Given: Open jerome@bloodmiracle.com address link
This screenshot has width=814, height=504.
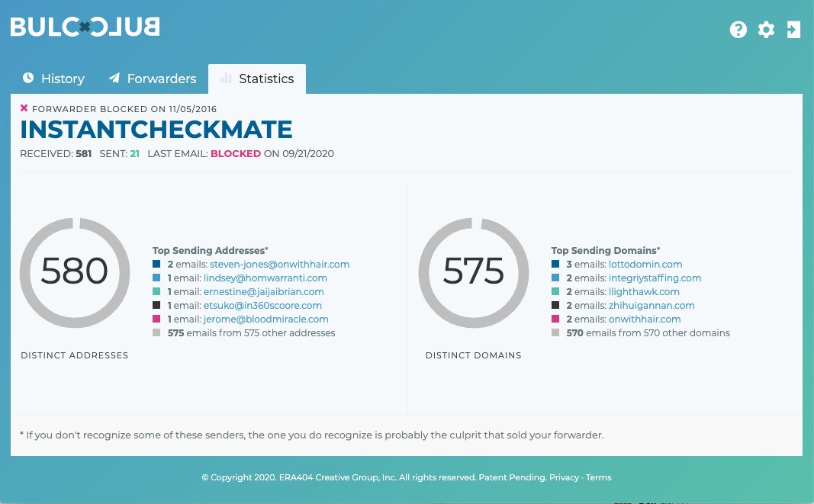Looking at the screenshot, I should (x=265, y=319).
